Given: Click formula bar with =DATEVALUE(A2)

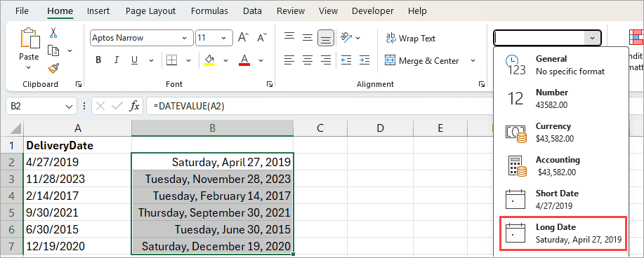Looking at the screenshot, I should coord(320,107).
